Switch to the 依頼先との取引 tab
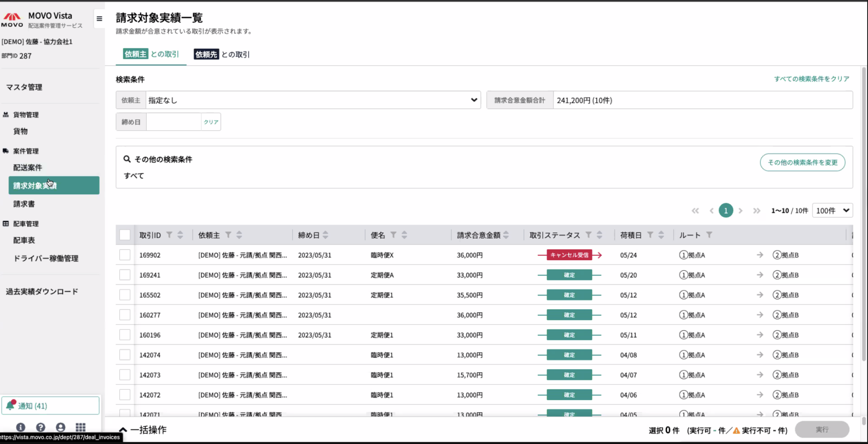The width and height of the screenshot is (868, 444). click(222, 54)
